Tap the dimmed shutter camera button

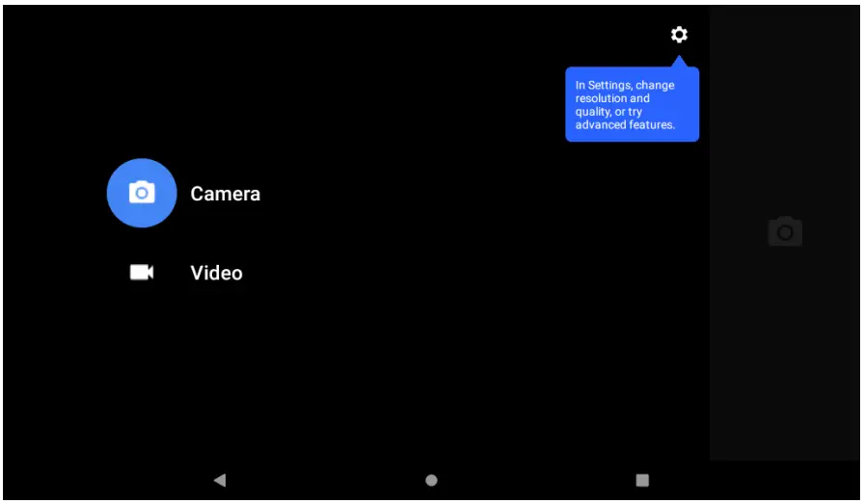(x=785, y=231)
